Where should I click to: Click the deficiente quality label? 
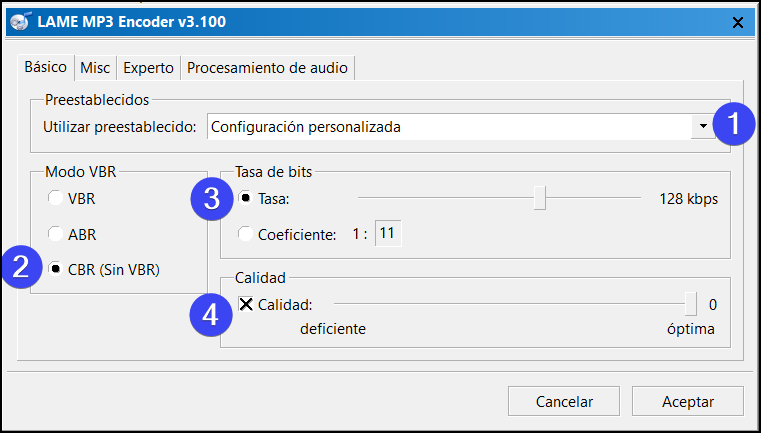[x=333, y=329]
